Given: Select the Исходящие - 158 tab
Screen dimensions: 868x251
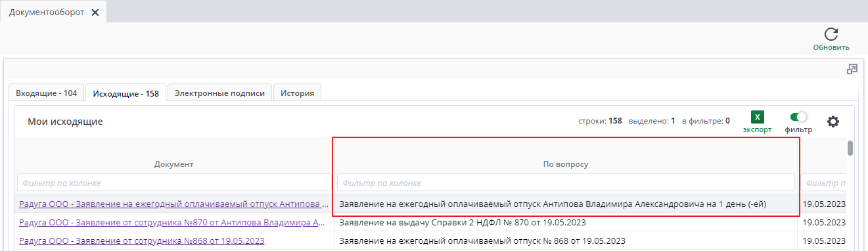Looking at the screenshot, I should pos(126,93).
